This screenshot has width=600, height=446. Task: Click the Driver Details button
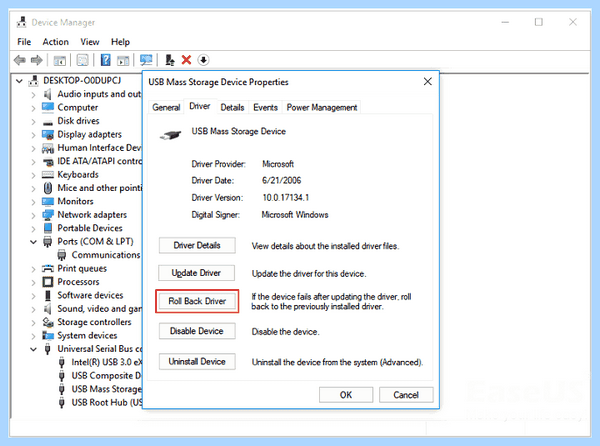pyautogui.click(x=197, y=246)
